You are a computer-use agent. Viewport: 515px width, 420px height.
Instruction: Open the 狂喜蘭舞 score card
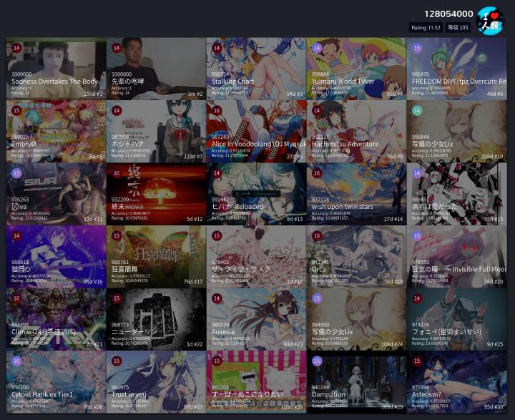pos(157,257)
